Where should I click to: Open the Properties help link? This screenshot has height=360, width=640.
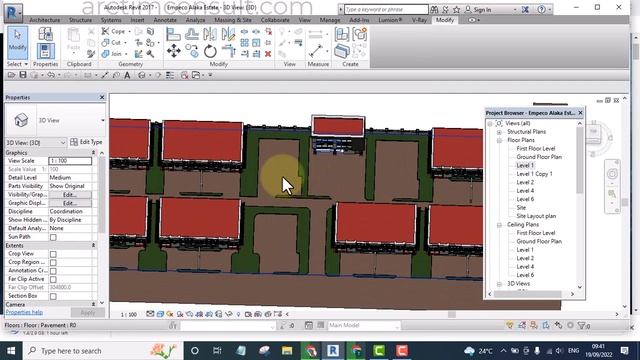tap(24, 313)
